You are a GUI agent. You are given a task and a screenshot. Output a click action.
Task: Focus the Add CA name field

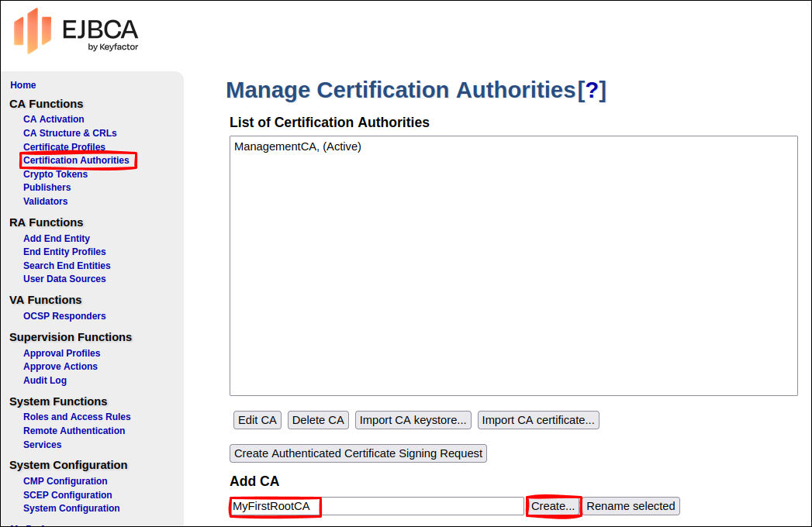[377, 506]
